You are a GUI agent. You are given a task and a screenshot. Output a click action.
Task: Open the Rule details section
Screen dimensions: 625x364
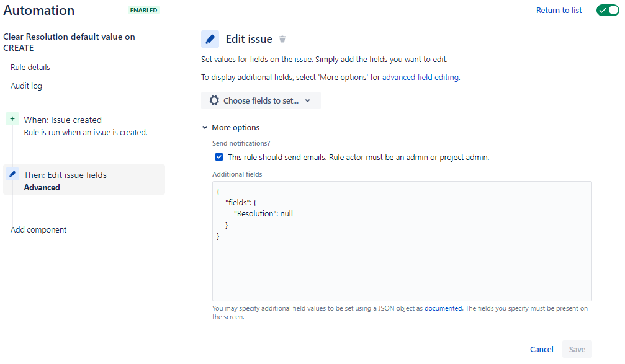[30, 67]
